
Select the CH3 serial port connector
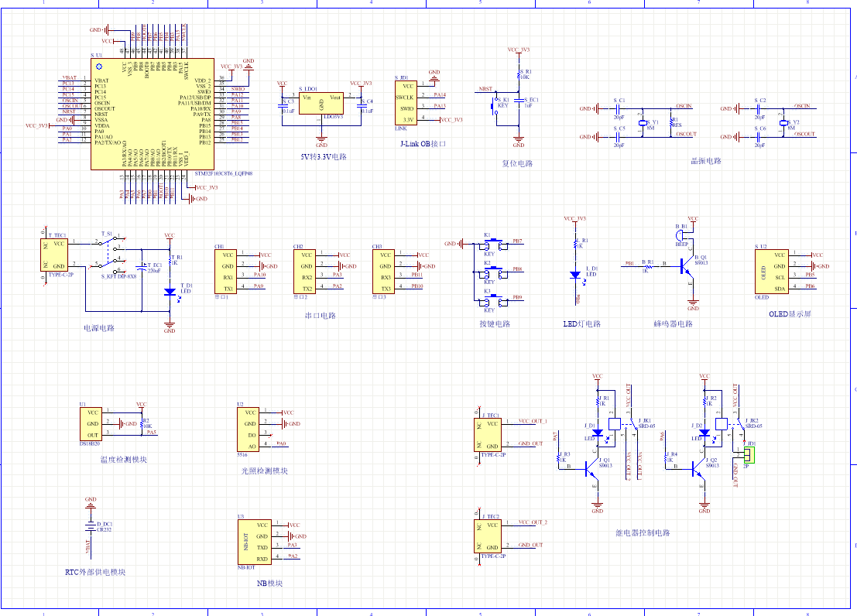385,271
